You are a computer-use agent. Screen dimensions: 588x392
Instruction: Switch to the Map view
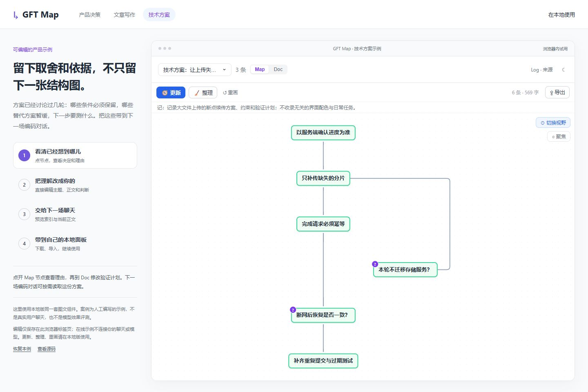[260, 69]
